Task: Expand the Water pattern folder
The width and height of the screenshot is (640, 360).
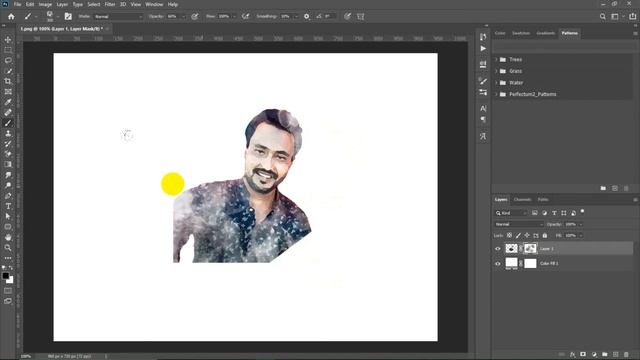Action: pos(496,82)
